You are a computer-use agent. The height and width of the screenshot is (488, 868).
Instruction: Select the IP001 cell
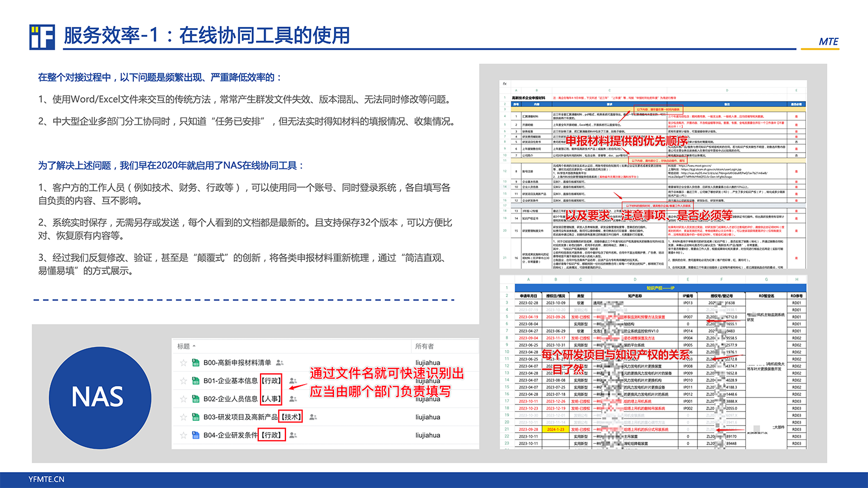[688, 401]
